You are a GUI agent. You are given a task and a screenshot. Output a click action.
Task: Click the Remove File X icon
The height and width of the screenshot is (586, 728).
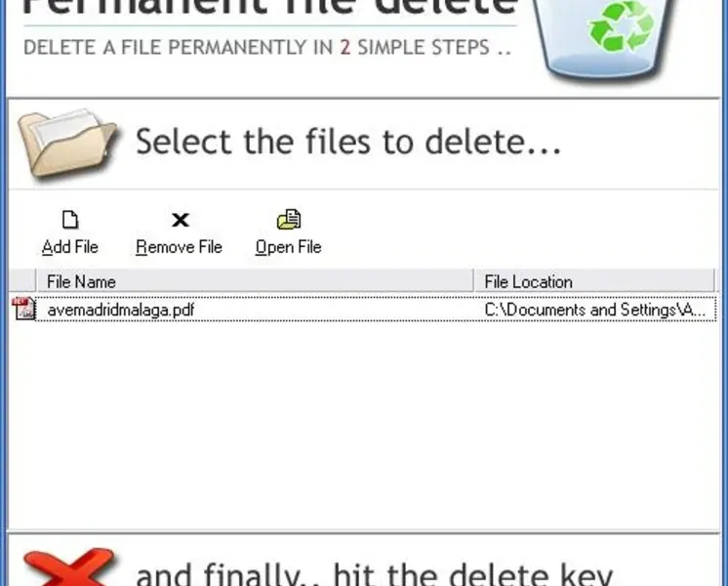(x=181, y=220)
